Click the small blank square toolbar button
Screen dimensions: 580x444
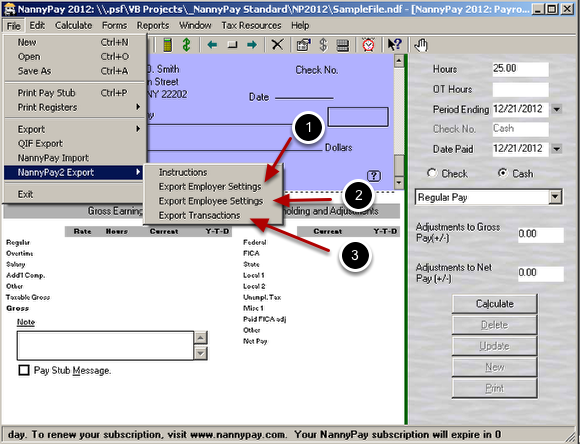click(232, 45)
